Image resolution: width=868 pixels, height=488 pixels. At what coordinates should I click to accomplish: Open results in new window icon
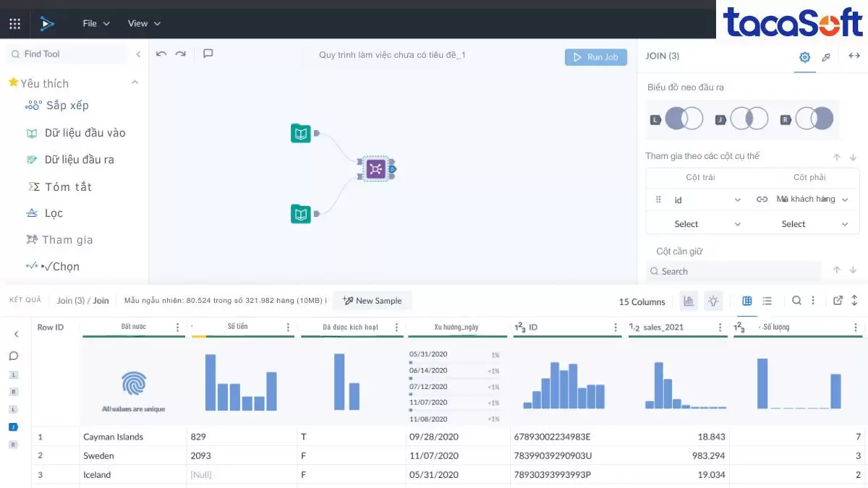(x=838, y=301)
